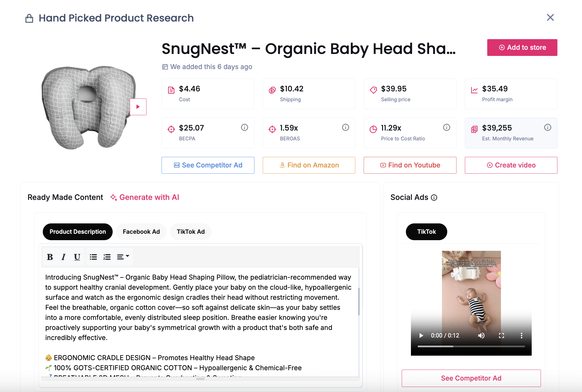Click the info icon beside Social Ads
The image size is (582, 392).
(434, 198)
